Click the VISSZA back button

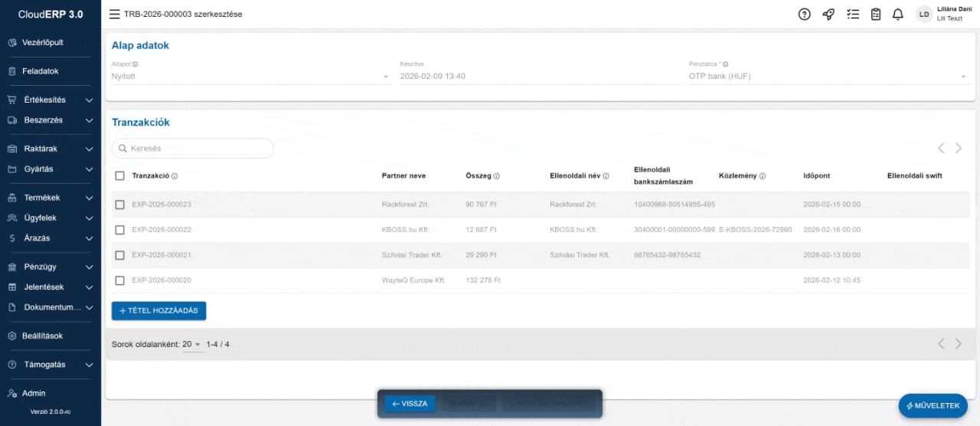coord(410,404)
